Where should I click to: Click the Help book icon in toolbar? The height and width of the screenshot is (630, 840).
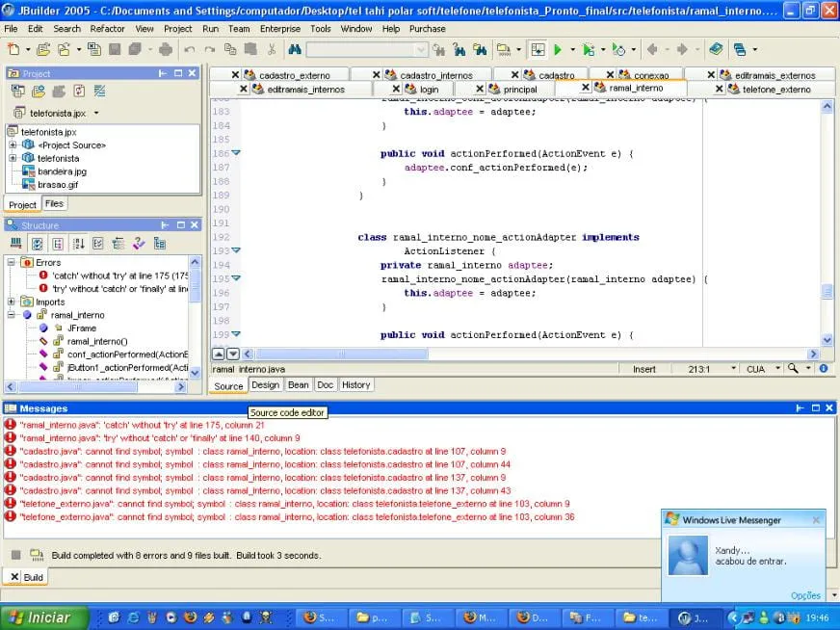point(715,49)
